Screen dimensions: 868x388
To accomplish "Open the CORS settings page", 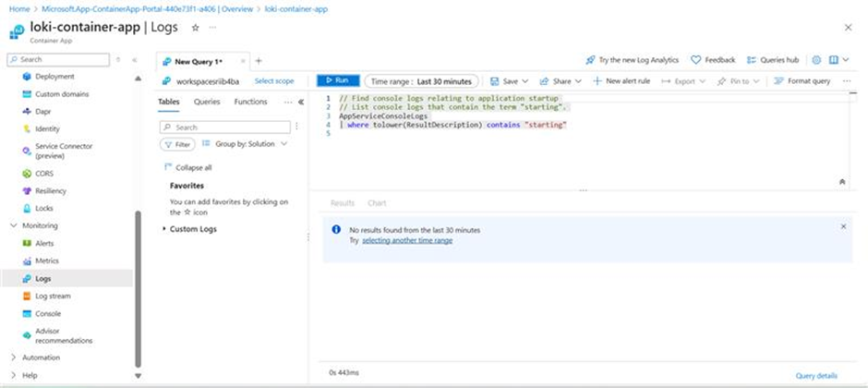I will (44, 174).
